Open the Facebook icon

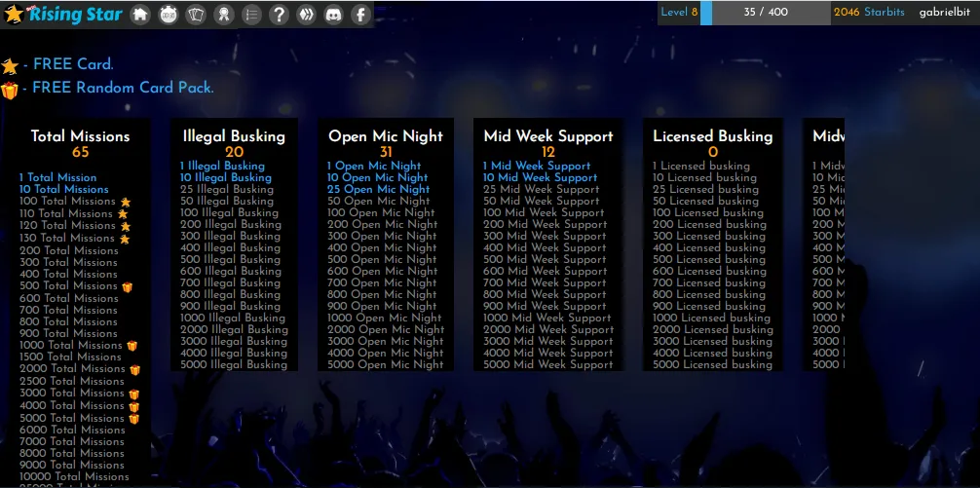pos(361,15)
